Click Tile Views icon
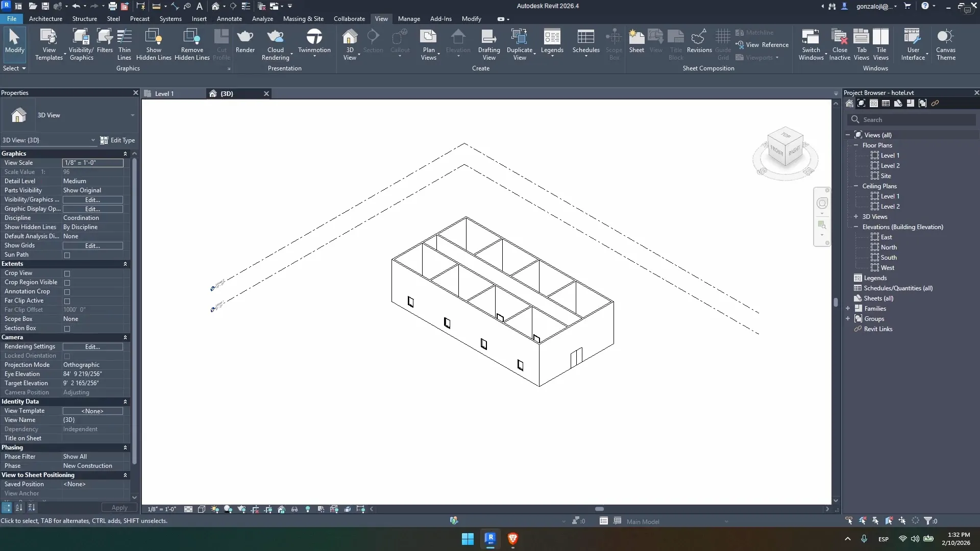 click(881, 45)
